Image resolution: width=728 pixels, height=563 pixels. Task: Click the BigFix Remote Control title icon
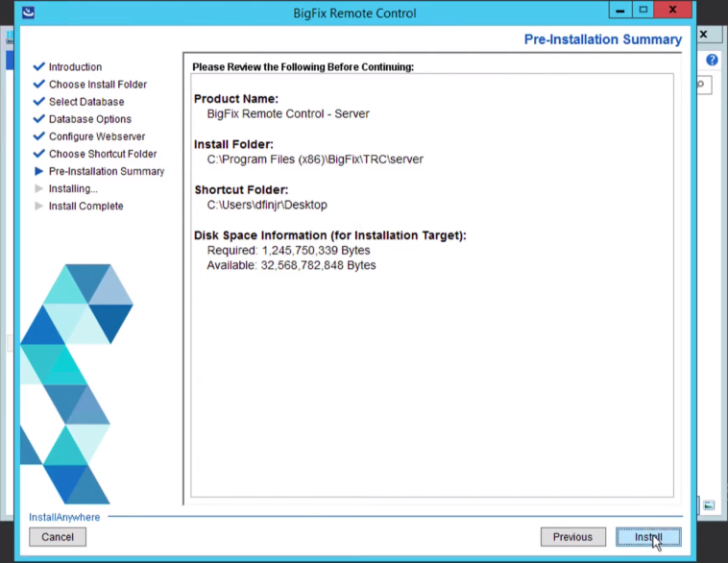(28, 12)
